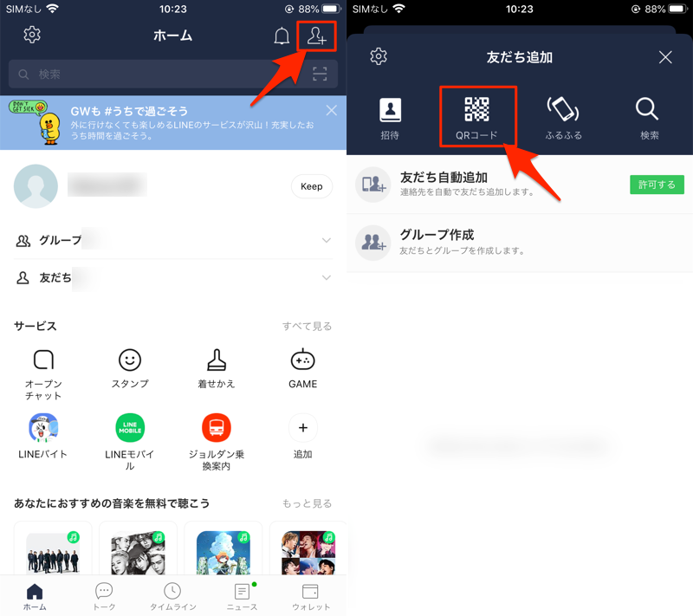Screen dimensions: 693x616
Task: Tap the add friend icon on Home
Action: pyautogui.click(x=316, y=36)
